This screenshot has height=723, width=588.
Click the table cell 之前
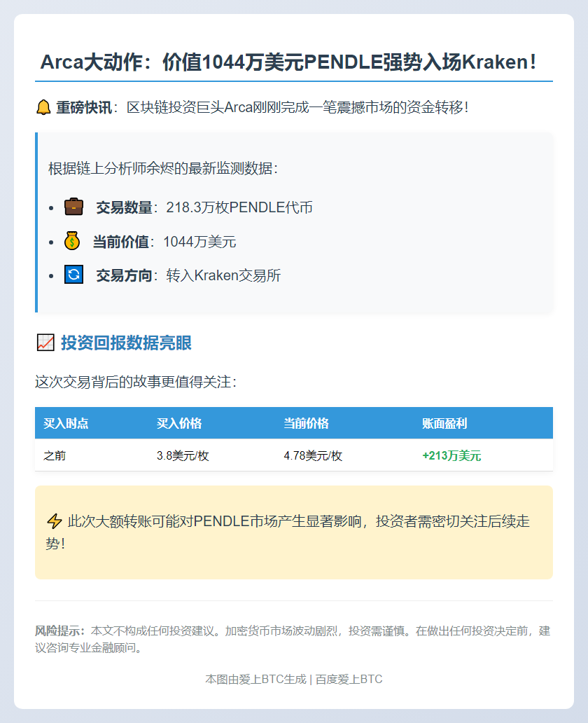point(55,455)
